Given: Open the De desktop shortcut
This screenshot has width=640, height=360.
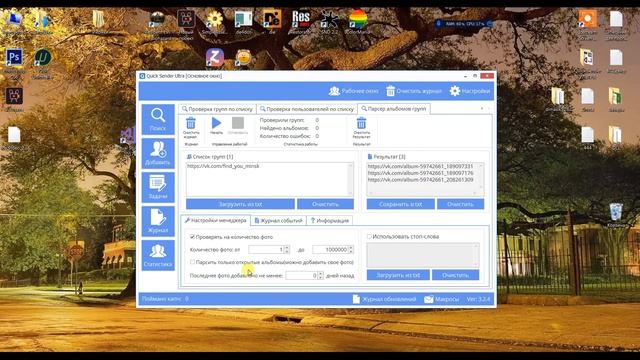Looking at the screenshot, I should [272, 19].
